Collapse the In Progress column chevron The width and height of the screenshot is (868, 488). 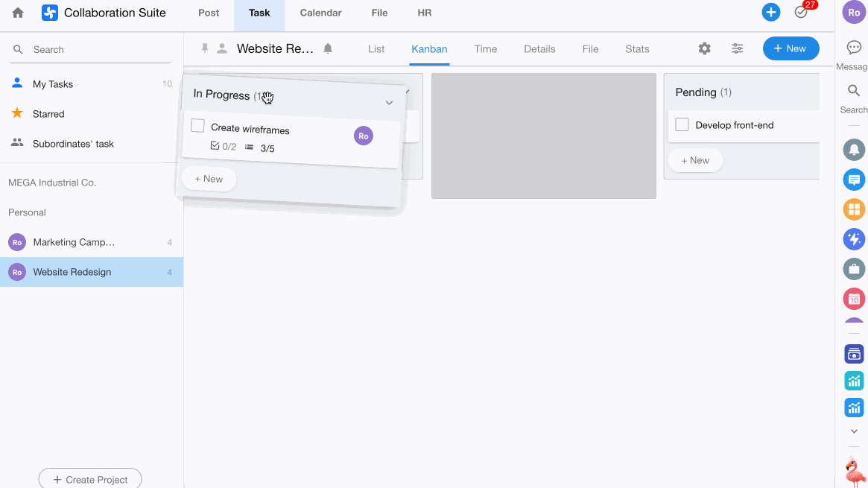(x=389, y=103)
